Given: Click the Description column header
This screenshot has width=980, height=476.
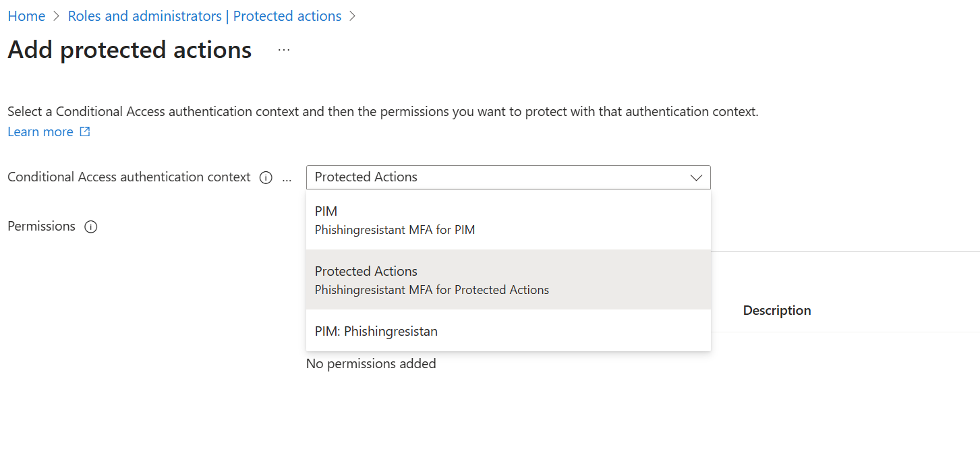Looking at the screenshot, I should 776,310.
